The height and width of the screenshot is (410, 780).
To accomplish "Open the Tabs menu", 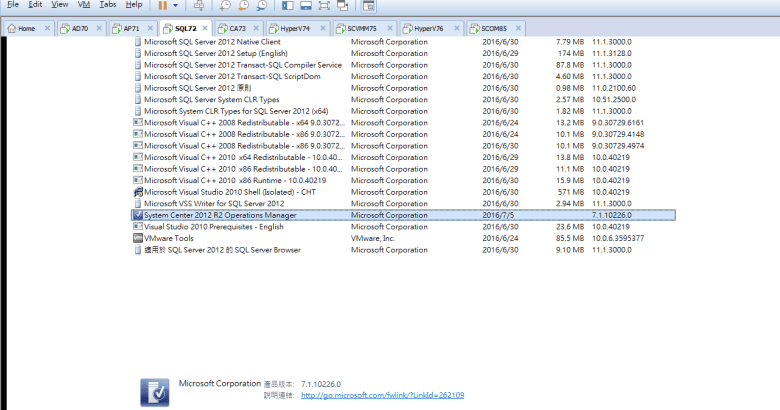I will pyautogui.click(x=108, y=5).
